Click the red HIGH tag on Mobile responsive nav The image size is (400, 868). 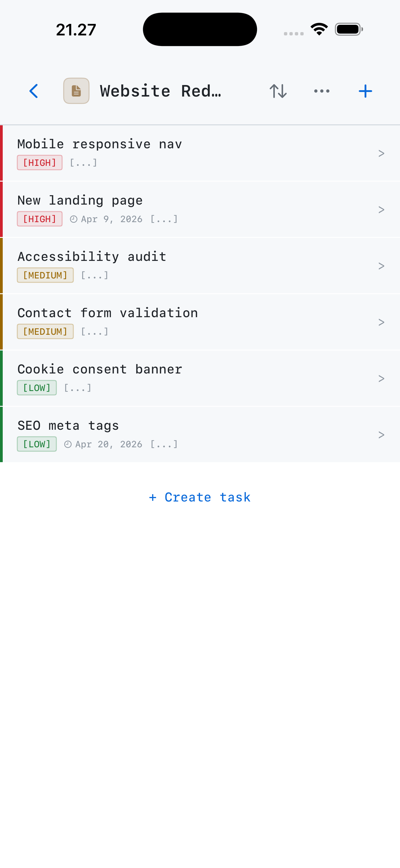40,163
